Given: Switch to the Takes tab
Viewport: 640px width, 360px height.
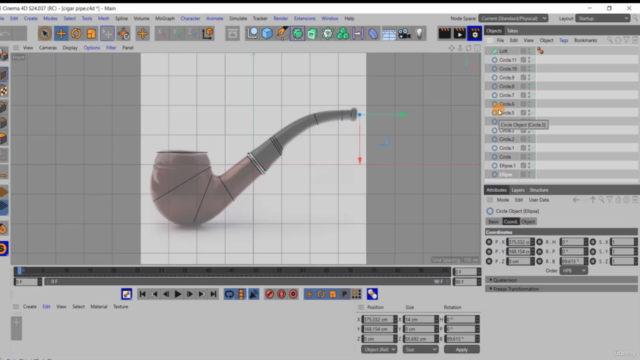Looking at the screenshot, I should 512,31.
